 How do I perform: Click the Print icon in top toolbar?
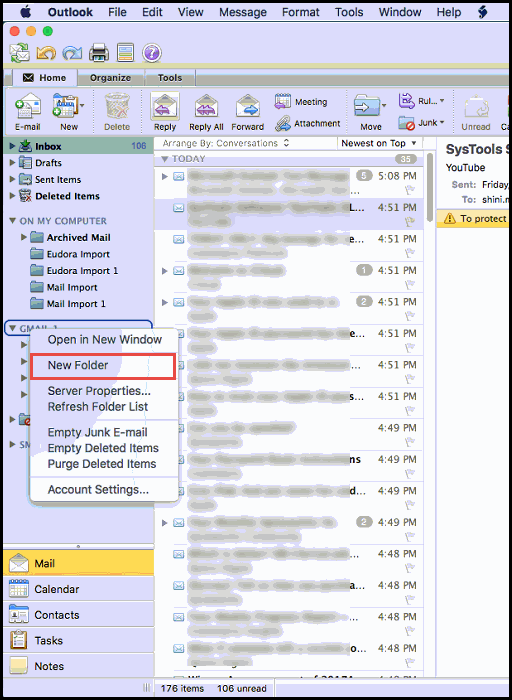pos(99,53)
